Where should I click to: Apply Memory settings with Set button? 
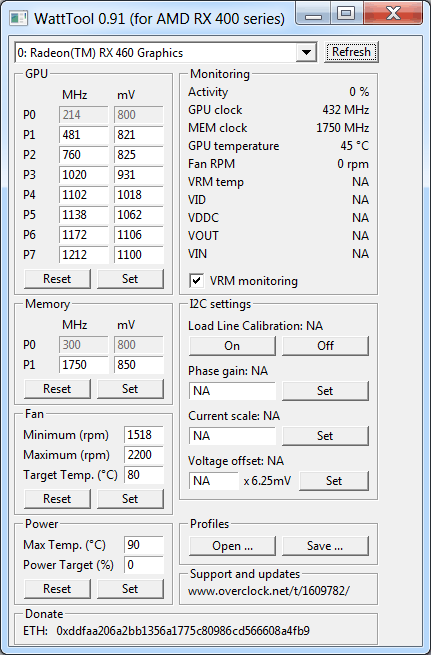(130, 389)
